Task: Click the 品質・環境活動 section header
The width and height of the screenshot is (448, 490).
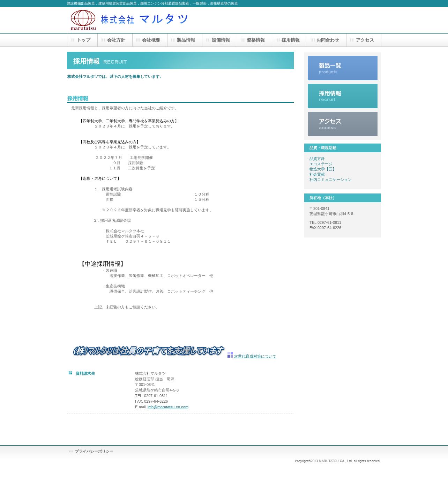Action: coord(343,148)
